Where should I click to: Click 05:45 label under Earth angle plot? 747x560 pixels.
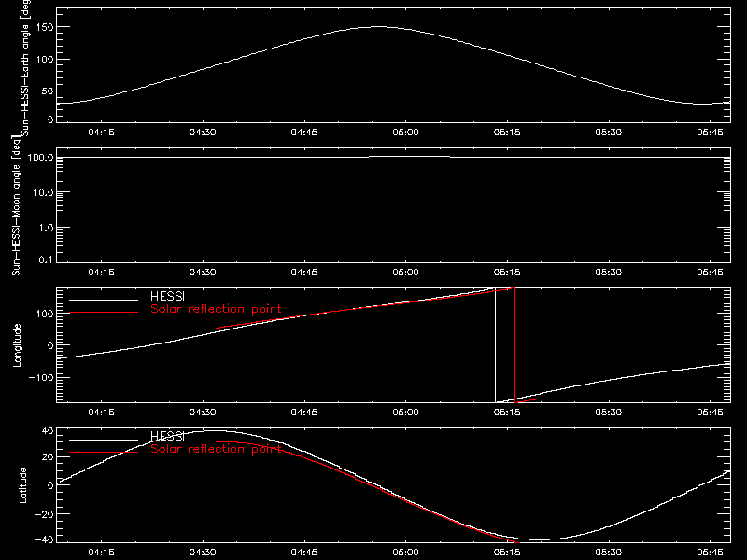[710, 133]
